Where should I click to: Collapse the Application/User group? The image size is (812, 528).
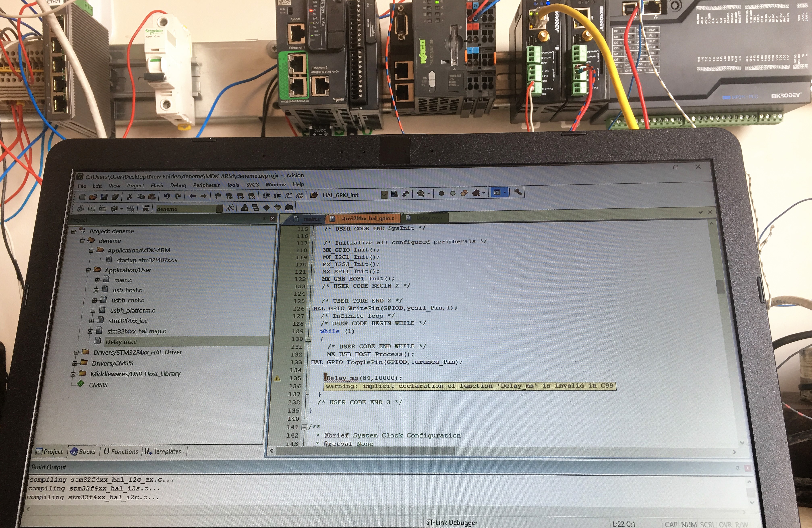coord(88,270)
